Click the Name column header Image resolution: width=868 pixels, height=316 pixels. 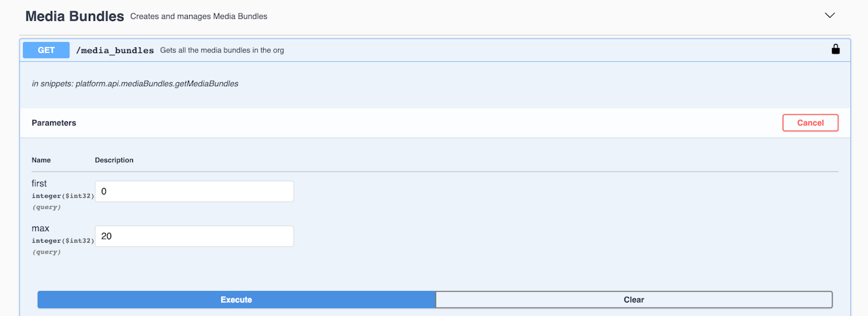(x=41, y=160)
